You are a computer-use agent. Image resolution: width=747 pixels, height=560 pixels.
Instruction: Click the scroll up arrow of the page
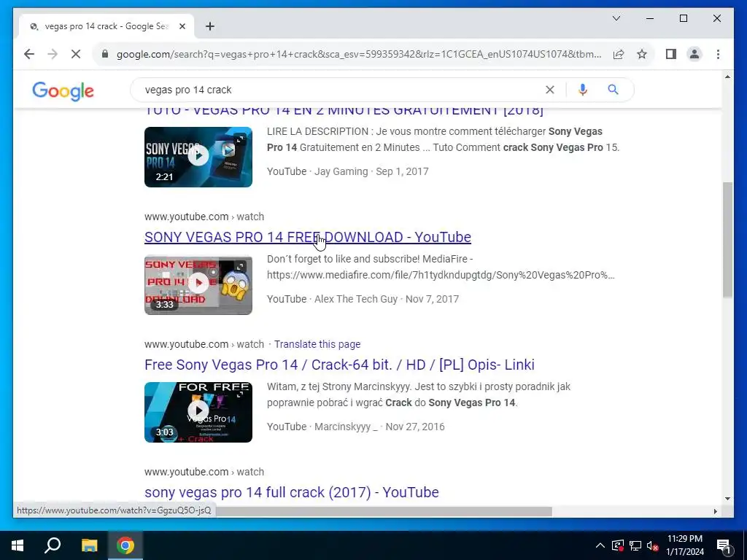pos(727,77)
